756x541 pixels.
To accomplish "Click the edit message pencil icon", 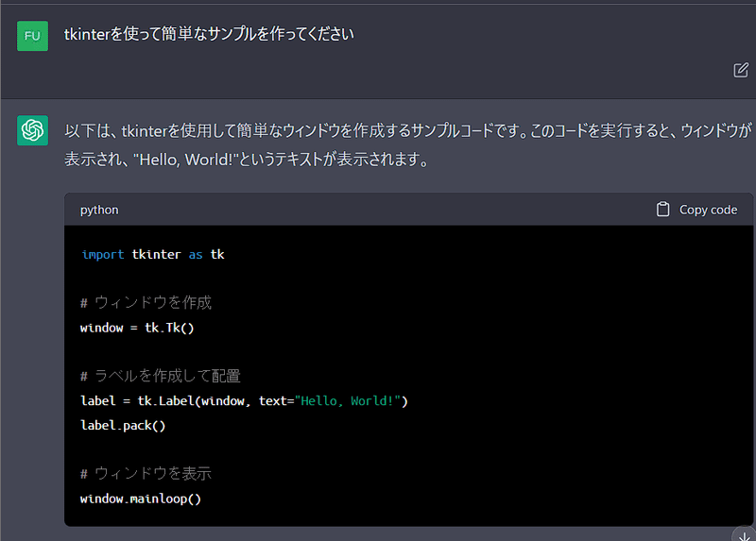I will [741, 70].
